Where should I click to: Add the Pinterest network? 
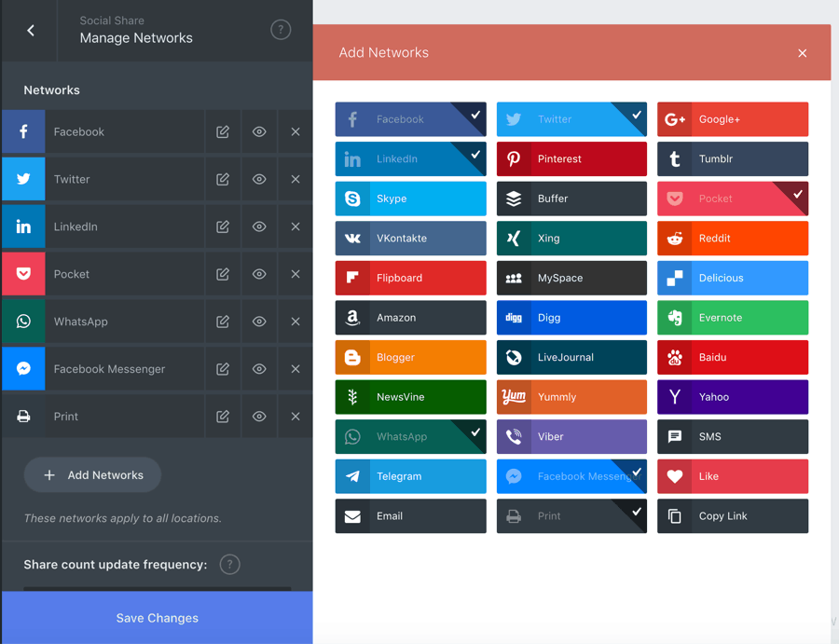pos(571,158)
